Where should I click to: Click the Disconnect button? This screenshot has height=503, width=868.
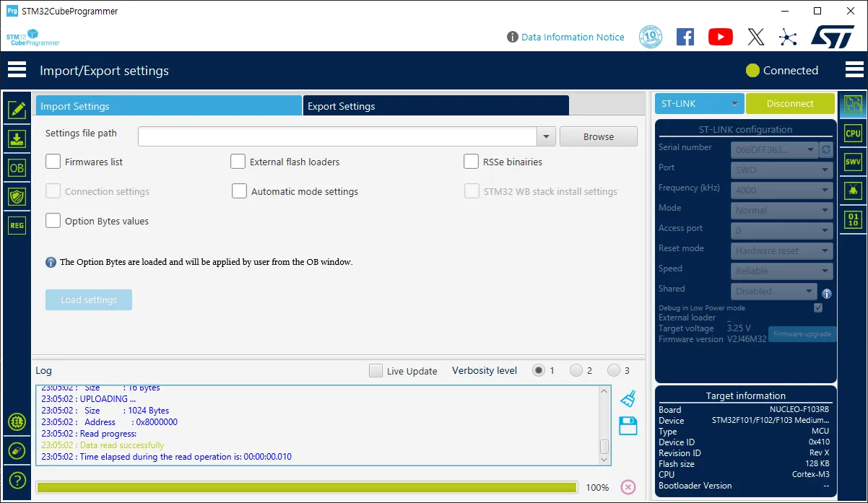pos(790,104)
